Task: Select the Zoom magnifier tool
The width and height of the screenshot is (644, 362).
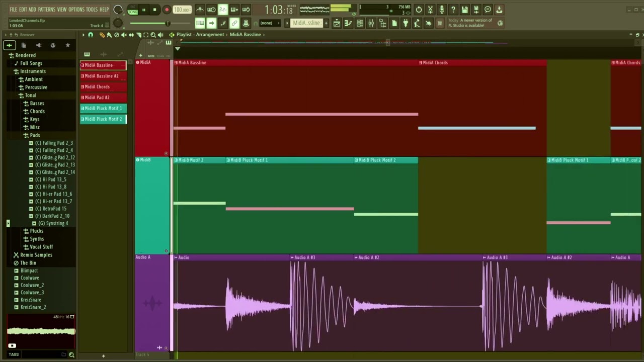Action: (x=153, y=35)
